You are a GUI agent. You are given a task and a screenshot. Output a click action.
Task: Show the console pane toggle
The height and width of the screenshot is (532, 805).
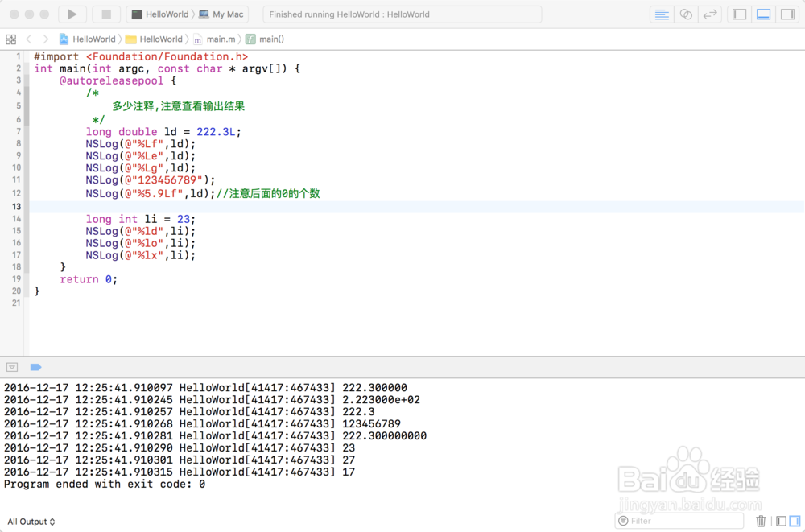795,521
